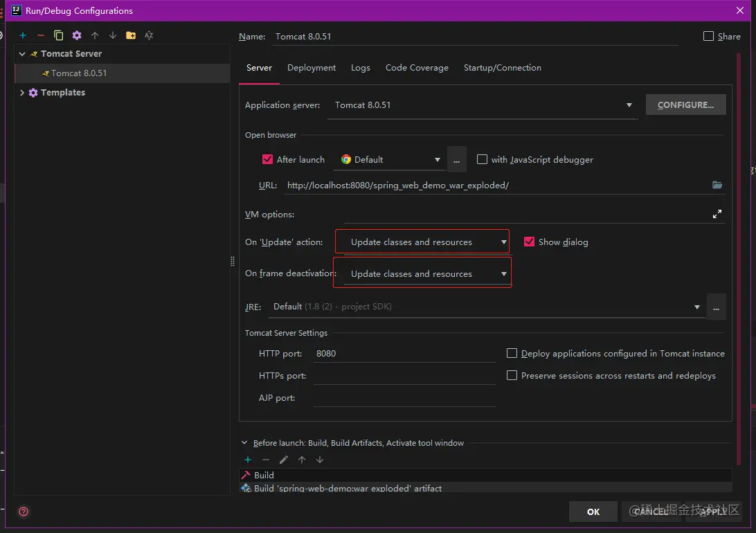Image resolution: width=756 pixels, height=533 pixels.
Task: Expand the VM options field
Action: coord(717,214)
